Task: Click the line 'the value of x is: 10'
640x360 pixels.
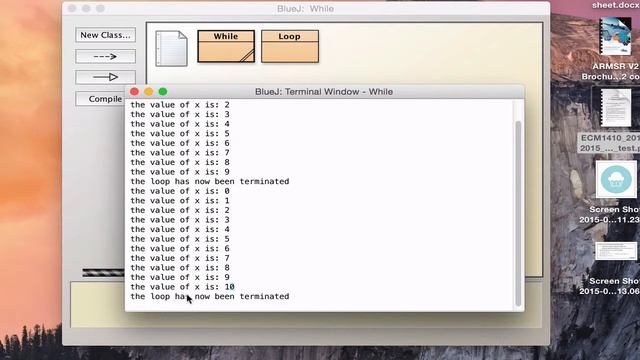Action: point(182,287)
